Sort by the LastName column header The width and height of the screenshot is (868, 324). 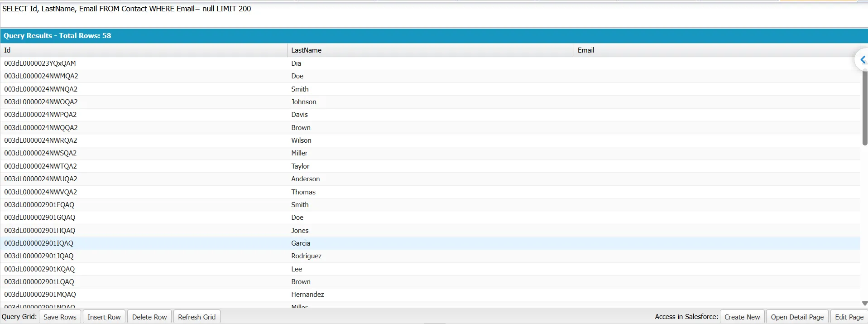click(x=430, y=50)
